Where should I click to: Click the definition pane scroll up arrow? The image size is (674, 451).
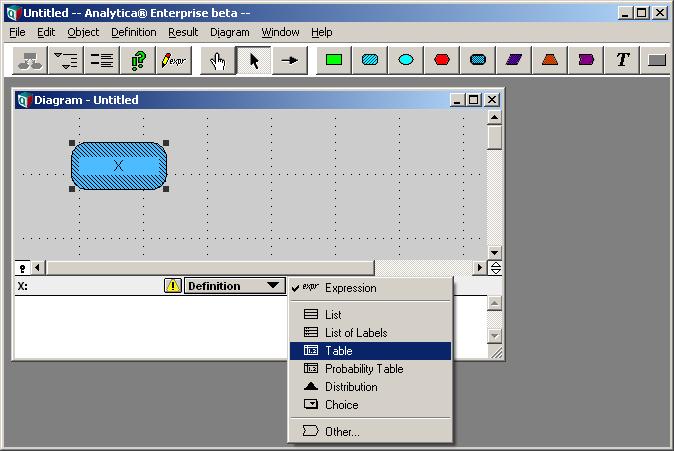494,303
